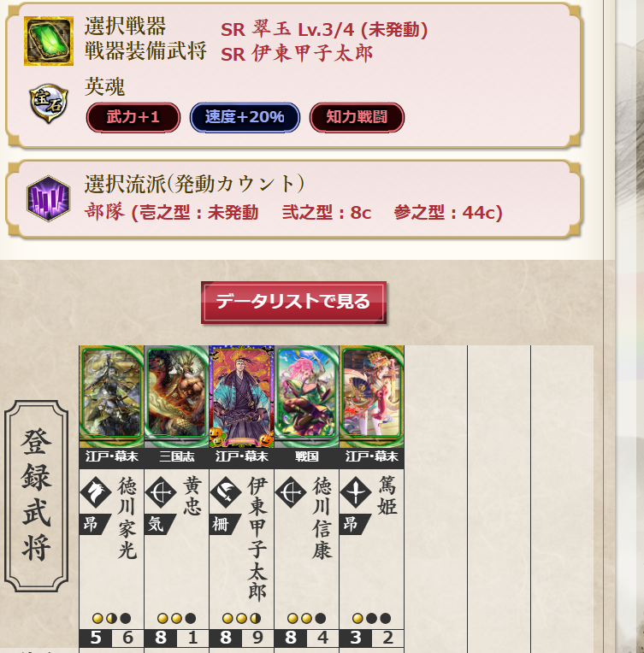Click the 宝石 gem badge icon
This screenshot has width=644, height=653.
49,103
